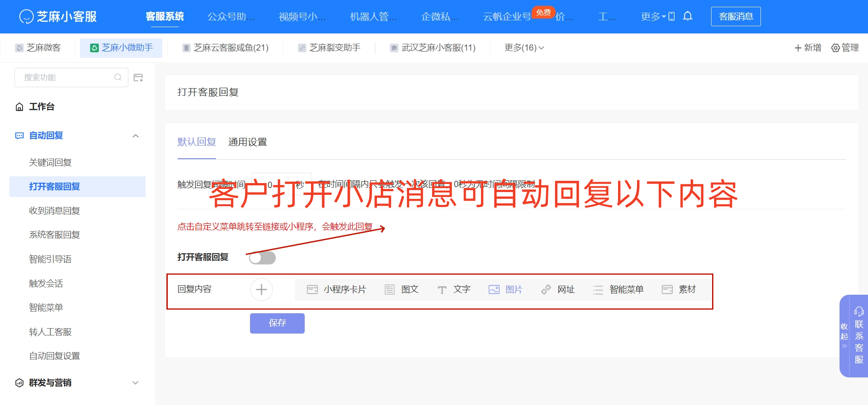Click the 网址 link chain icon

pyautogui.click(x=546, y=289)
